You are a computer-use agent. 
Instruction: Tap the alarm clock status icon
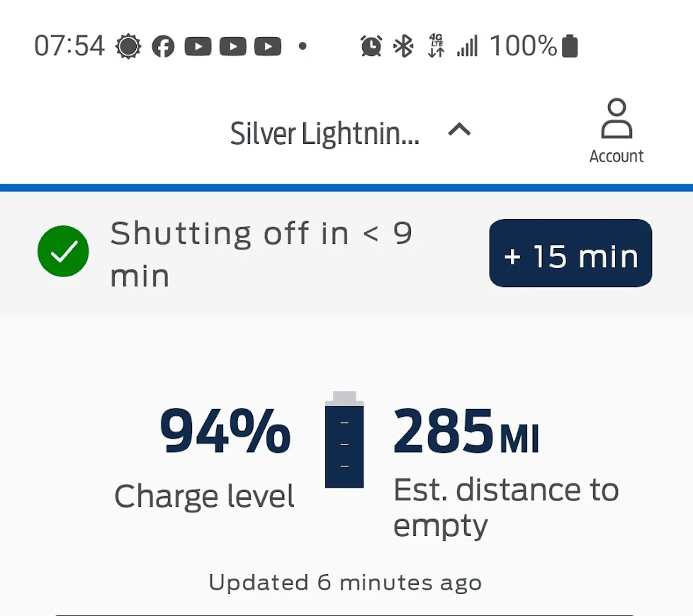pyautogui.click(x=371, y=47)
